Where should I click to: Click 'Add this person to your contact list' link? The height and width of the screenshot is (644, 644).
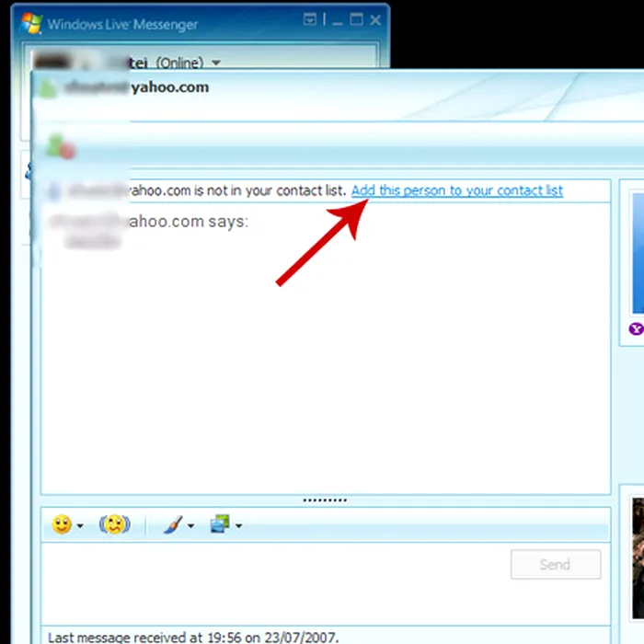[x=456, y=190]
